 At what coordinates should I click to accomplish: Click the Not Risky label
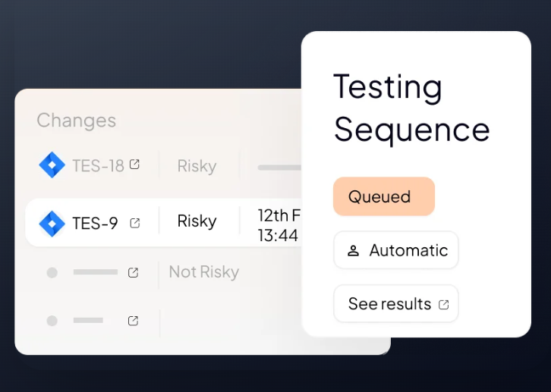point(203,271)
